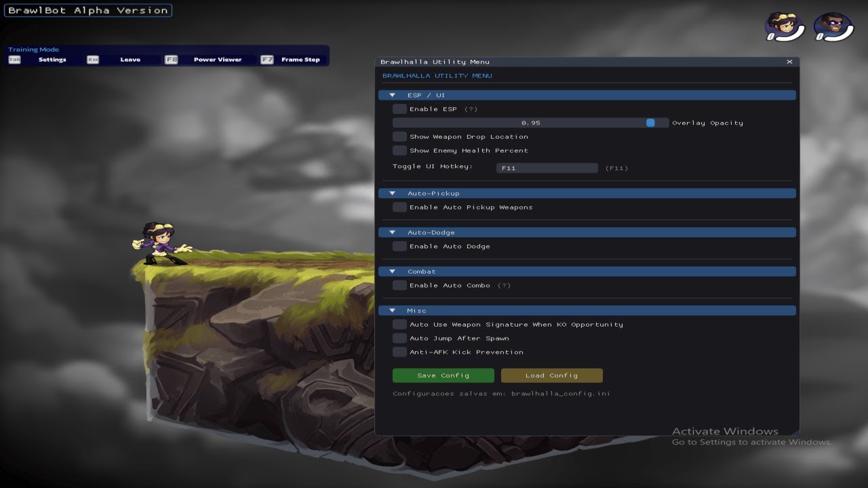The width and height of the screenshot is (868, 488).
Task: Collapse the Auto-Dodge section header
Action: pyautogui.click(x=587, y=232)
